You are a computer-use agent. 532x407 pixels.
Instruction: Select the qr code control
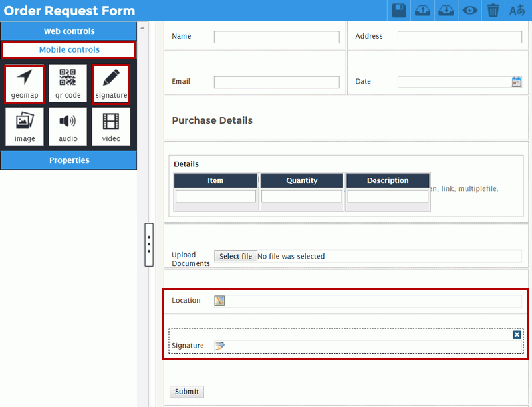pos(68,84)
